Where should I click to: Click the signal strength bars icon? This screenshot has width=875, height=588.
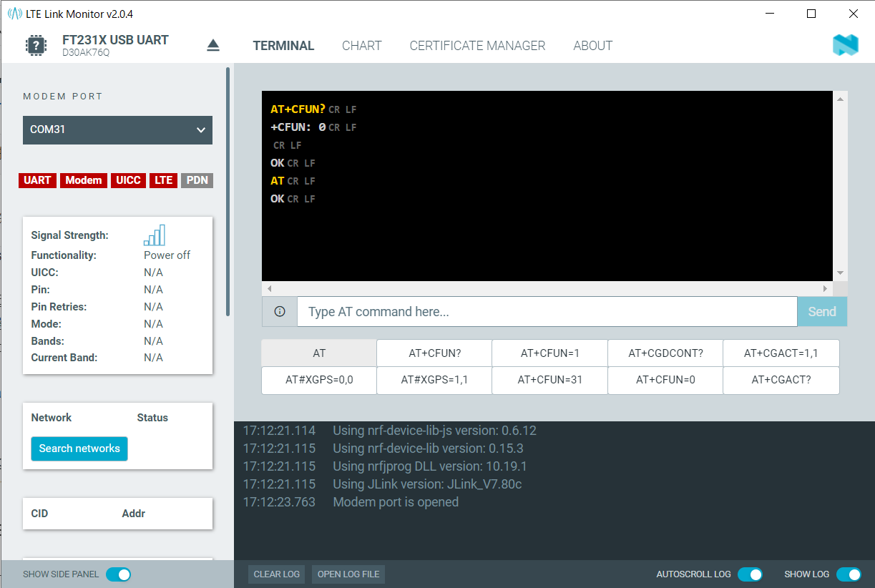pyautogui.click(x=155, y=235)
